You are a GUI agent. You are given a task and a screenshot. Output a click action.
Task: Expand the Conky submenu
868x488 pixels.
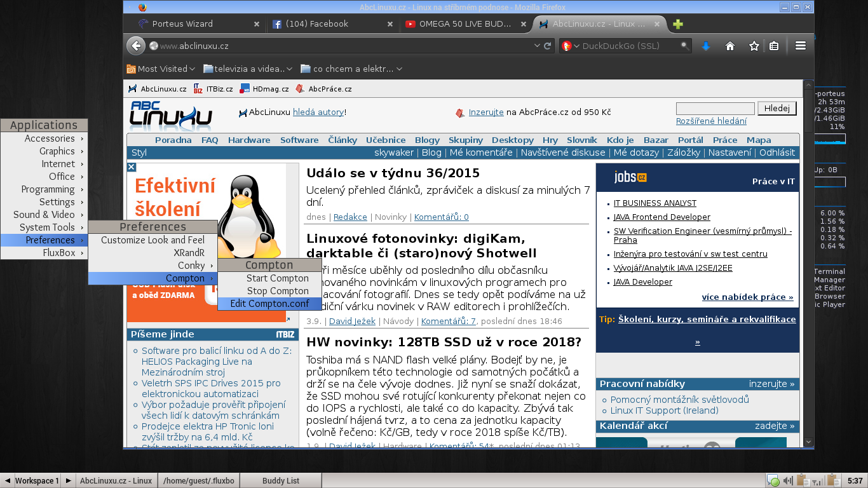(x=153, y=266)
